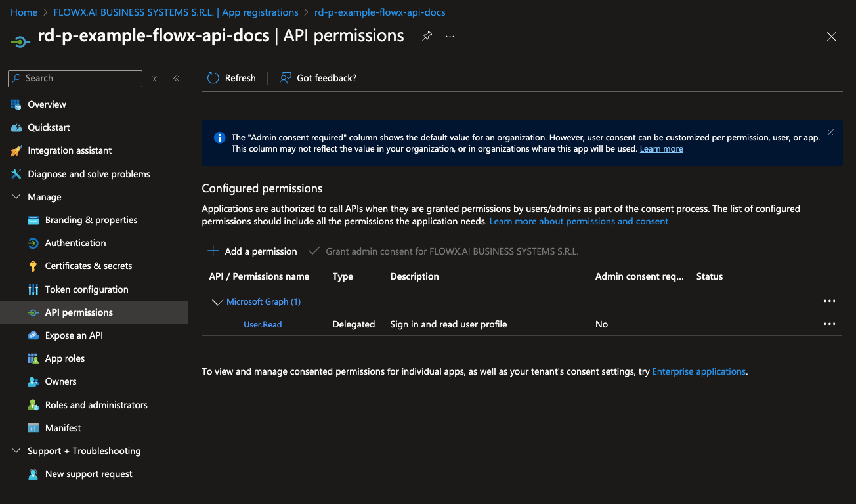The width and height of the screenshot is (856, 504).
Task: Click the rd-p-example-flowx-api-docs breadcrumb
Action: [380, 12]
